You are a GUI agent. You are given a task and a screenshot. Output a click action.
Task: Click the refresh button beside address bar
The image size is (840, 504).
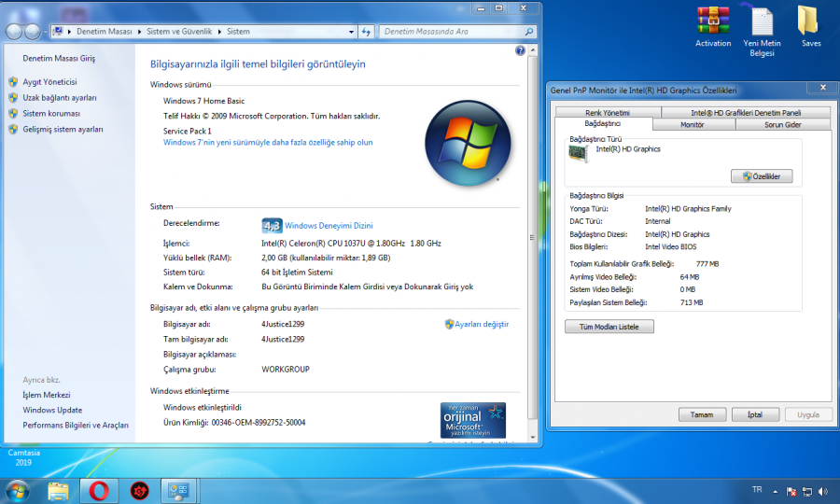[365, 32]
